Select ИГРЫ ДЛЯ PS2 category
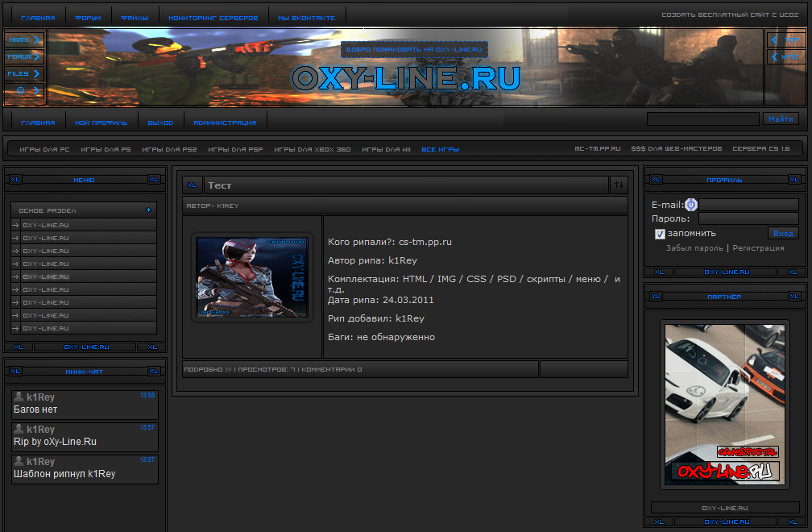The image size is (812, 532). [x=169, y=149]
